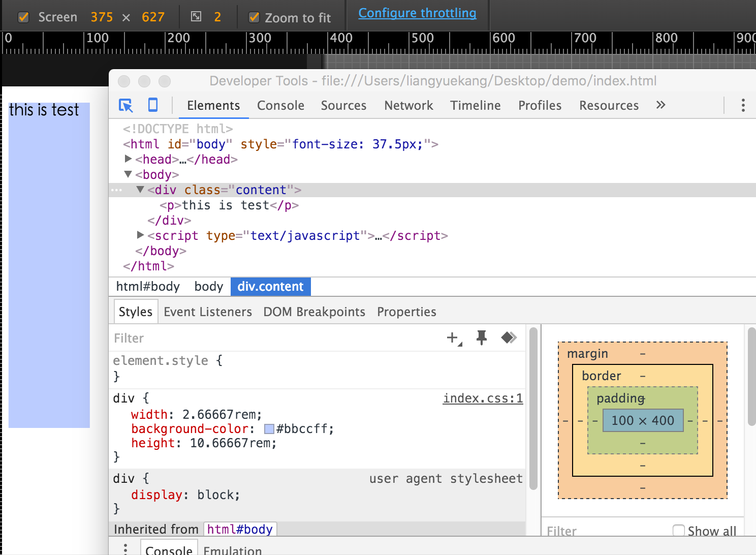Screen dimensions: 756x555
Task: Click the border label in box model
Action: (602, 376)
